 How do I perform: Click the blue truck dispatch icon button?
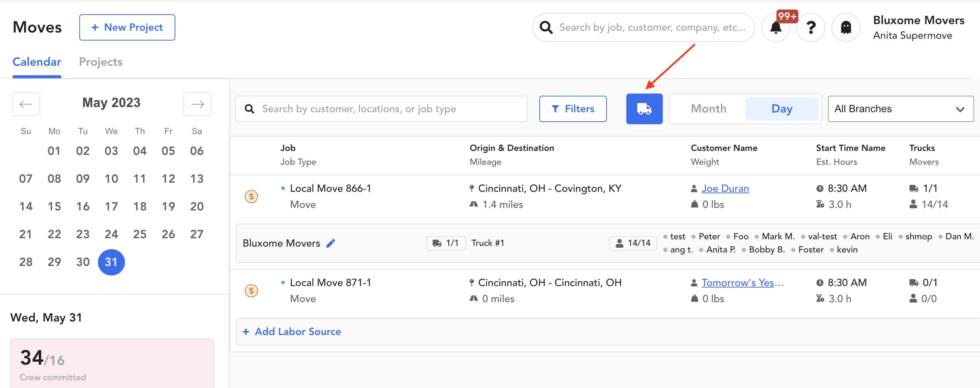coord(644,109)
